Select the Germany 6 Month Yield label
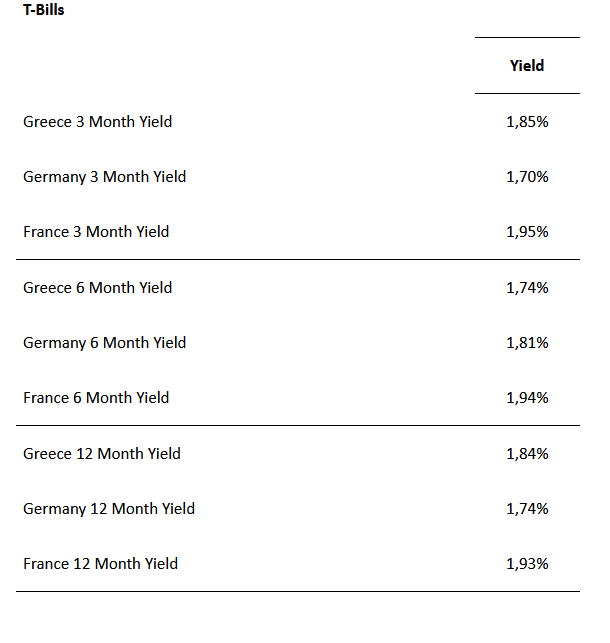 point(105,343)
